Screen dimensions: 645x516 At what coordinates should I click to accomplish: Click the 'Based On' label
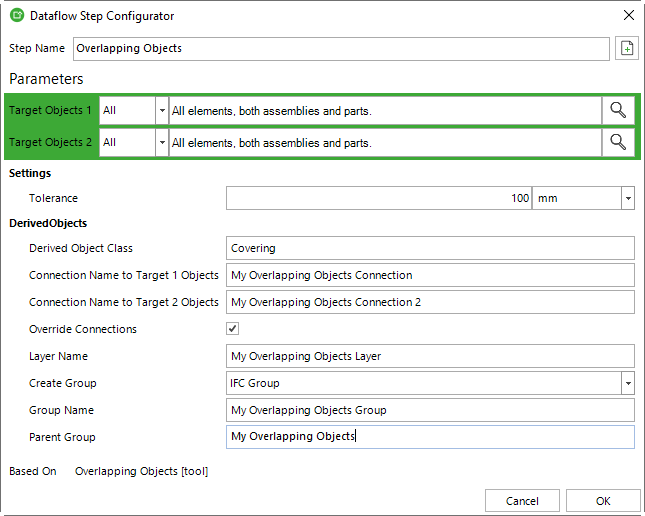32,471
